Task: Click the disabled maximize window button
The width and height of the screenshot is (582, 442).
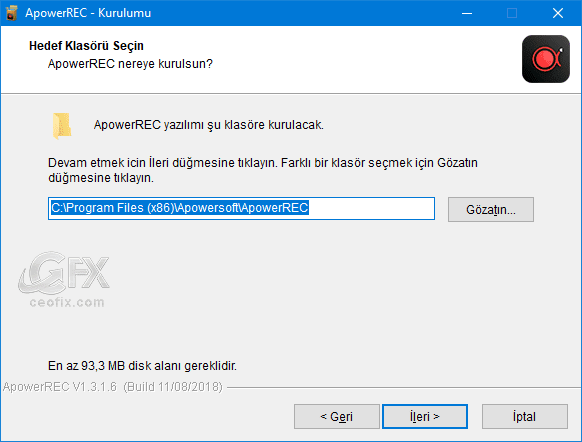Action: coord(512,13)
